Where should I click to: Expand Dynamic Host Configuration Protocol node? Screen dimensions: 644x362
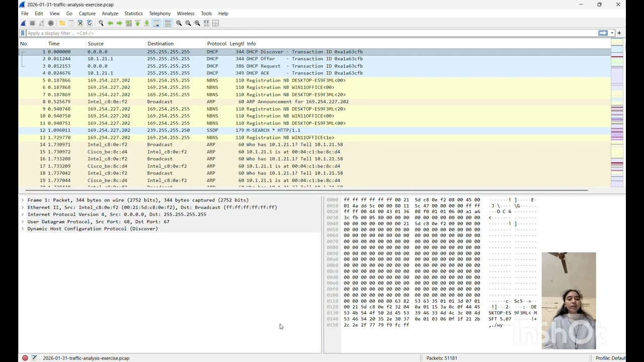click(23, 229)
